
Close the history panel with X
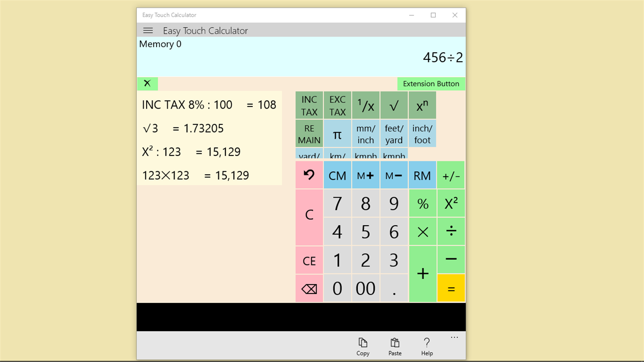point(148,84)
